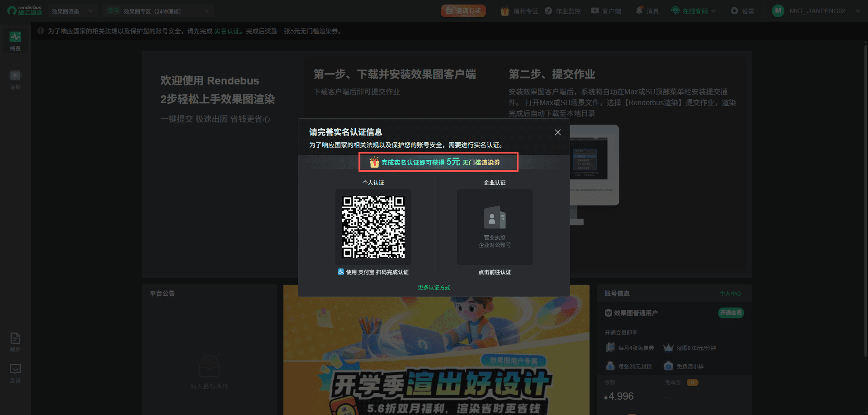Click 效果图普通用户 level icon
This screenshot has width=868, height=415.
point(609,313)
